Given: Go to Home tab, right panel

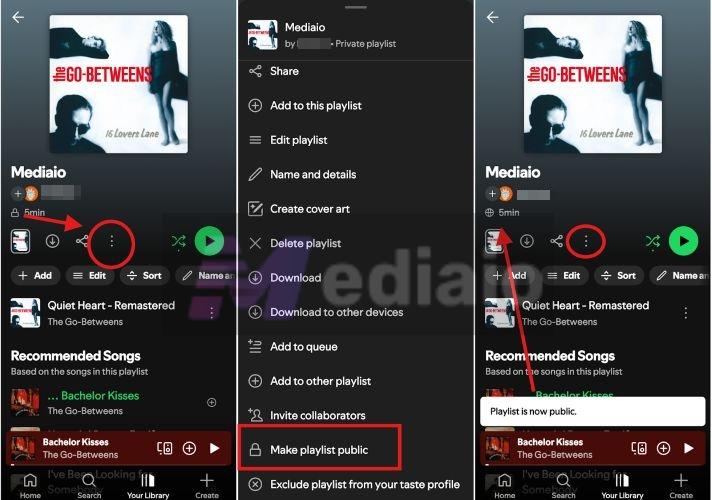Looking at the screenshot, I should [x=504, y=486].
